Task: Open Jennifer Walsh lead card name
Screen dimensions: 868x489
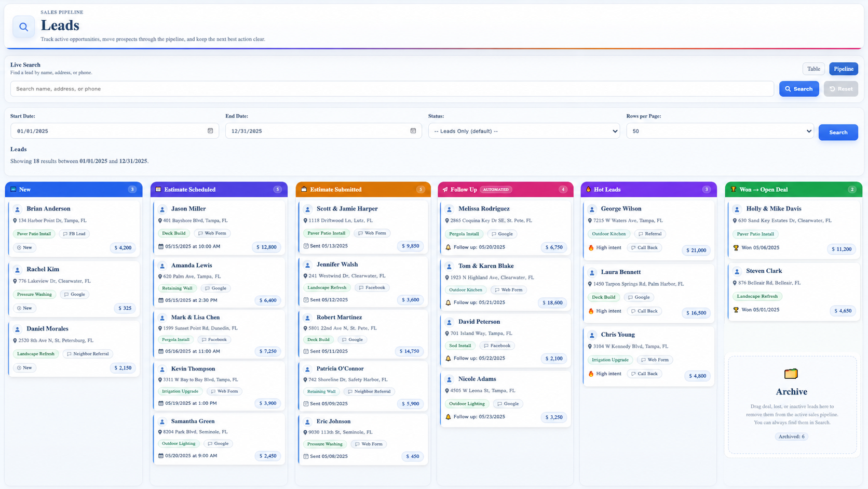Action: pyautogui.click(x=337, y=265)
